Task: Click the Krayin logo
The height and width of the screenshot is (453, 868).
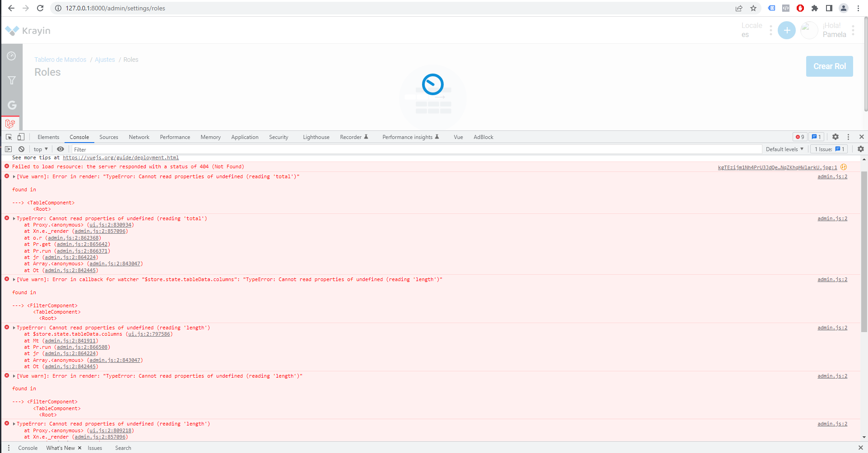Action: click(27, 30)
